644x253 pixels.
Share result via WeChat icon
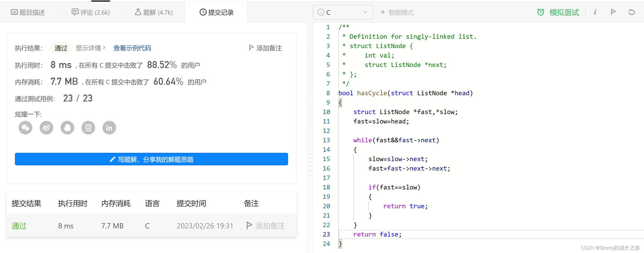tap(25, 128)
